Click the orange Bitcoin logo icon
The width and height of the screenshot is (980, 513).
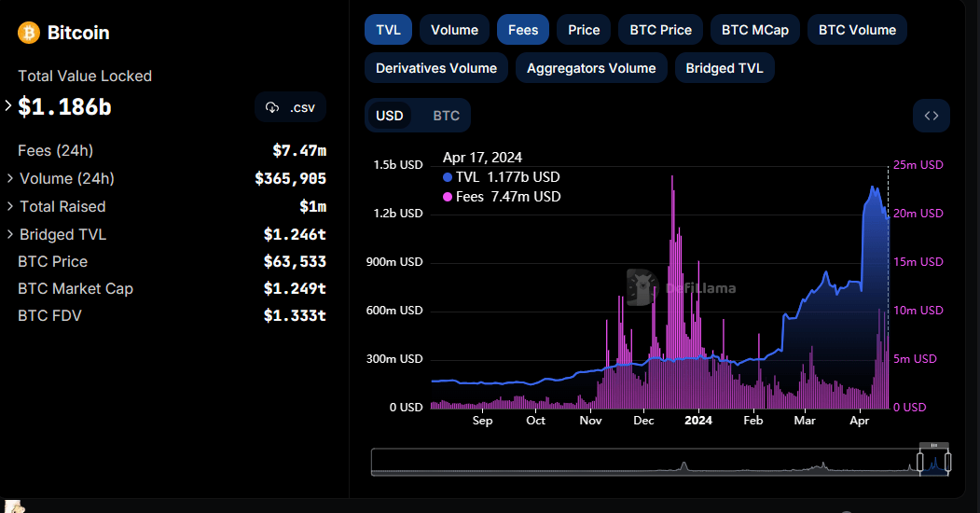pyautogui.click(x=29, y=33)
